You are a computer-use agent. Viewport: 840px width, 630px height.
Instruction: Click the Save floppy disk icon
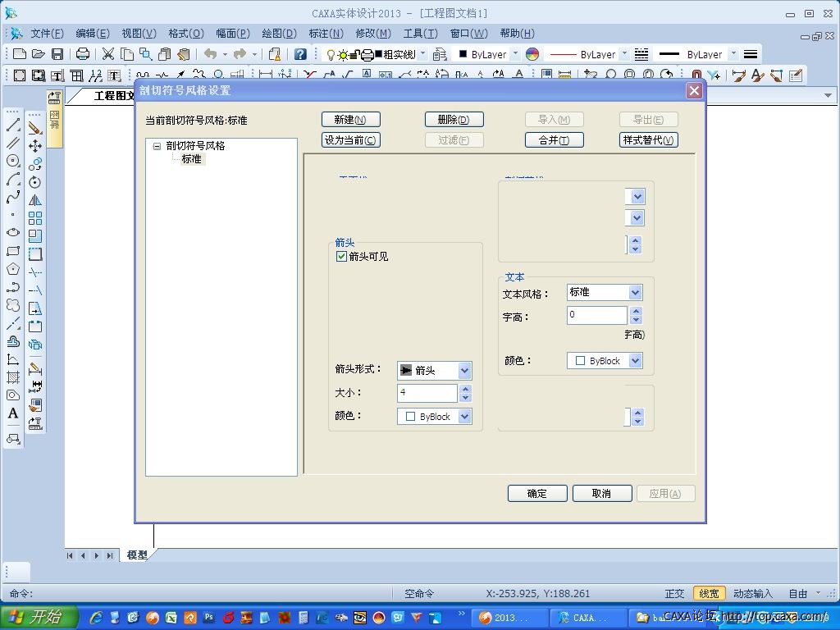pyautogui.click(x=57, y=54)
